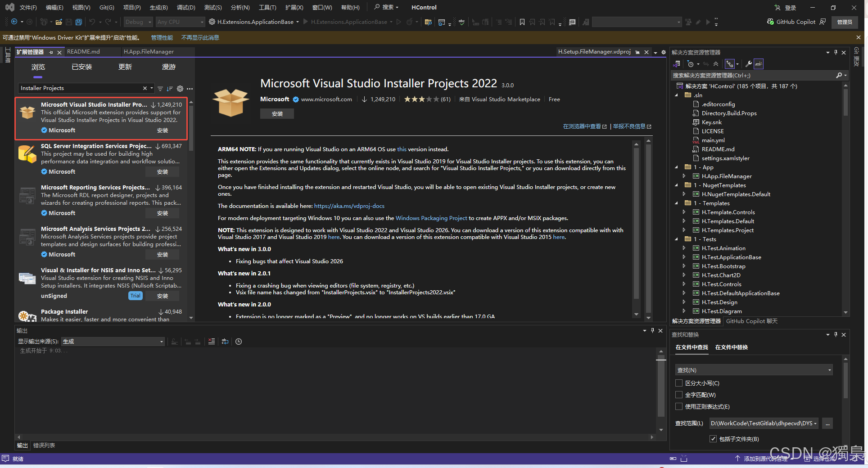This screenshot has width=868, height=468.
Task: Clear the Installer Projects search text
Action: [x=145, y=88]
